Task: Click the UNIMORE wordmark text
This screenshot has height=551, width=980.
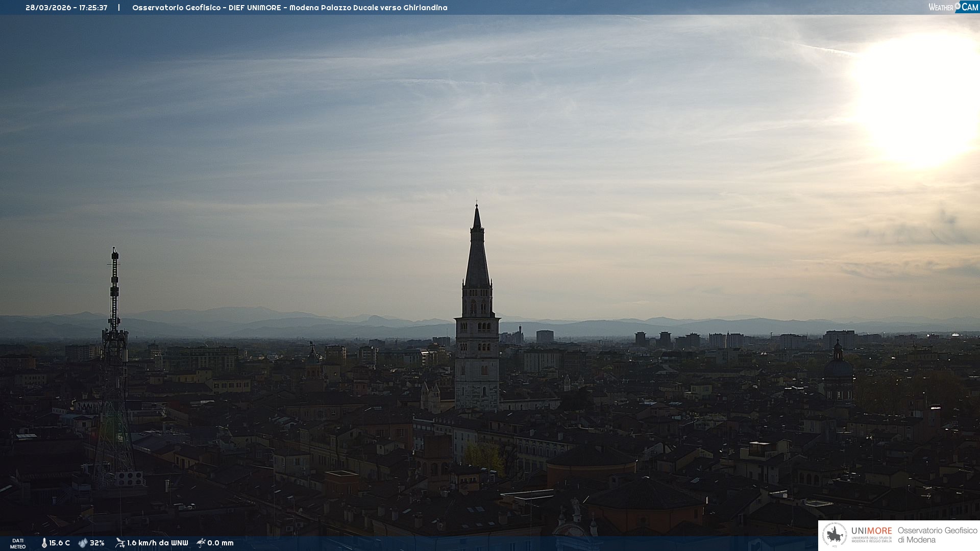Action: [871, 531]
